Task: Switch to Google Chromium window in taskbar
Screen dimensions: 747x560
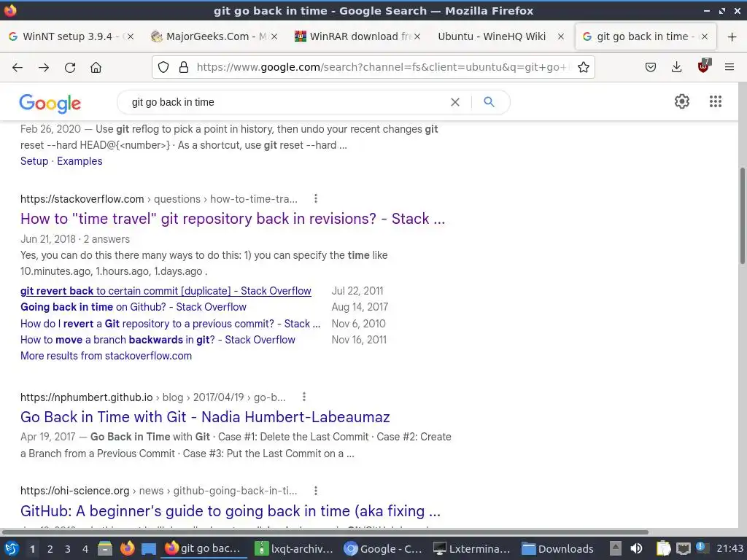Action: [383, 548]
